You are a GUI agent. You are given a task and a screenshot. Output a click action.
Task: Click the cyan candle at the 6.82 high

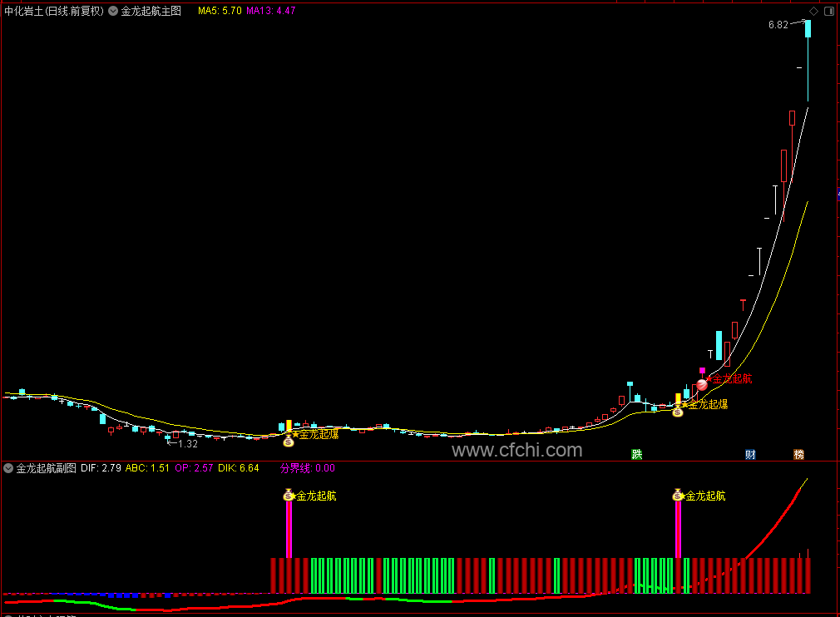(808, 29)
